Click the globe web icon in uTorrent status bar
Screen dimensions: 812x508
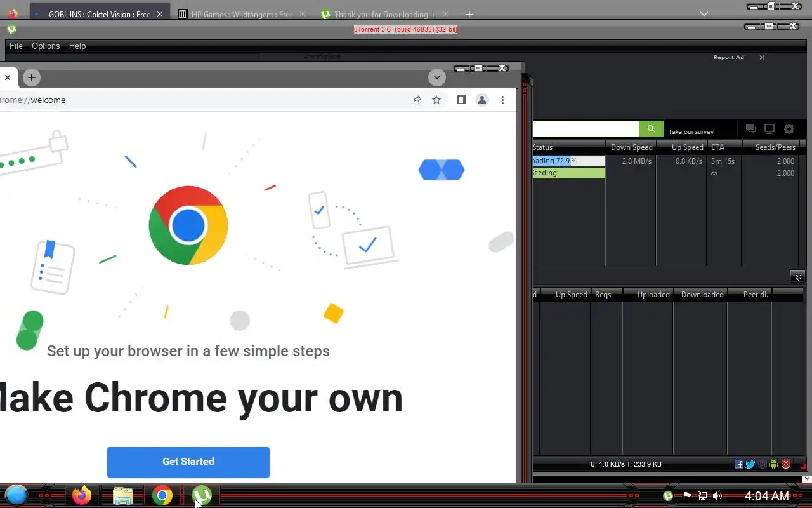(x=763, y=464)
